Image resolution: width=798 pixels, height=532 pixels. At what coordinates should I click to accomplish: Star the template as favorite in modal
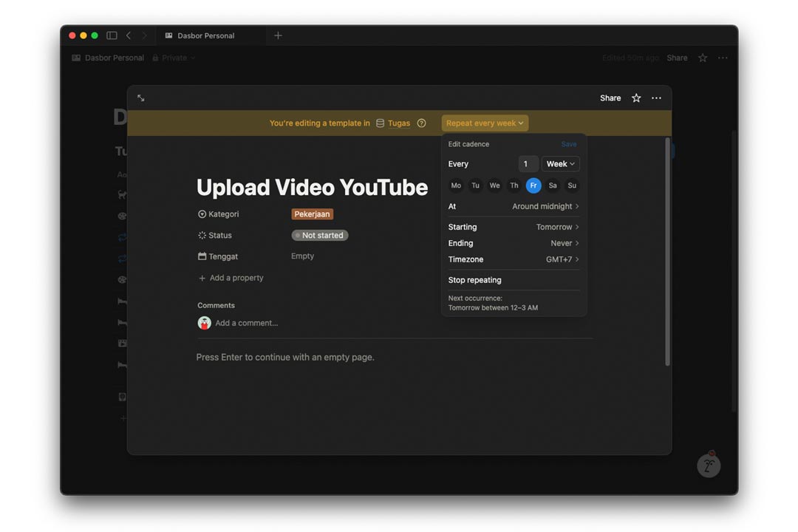point(635,98)
